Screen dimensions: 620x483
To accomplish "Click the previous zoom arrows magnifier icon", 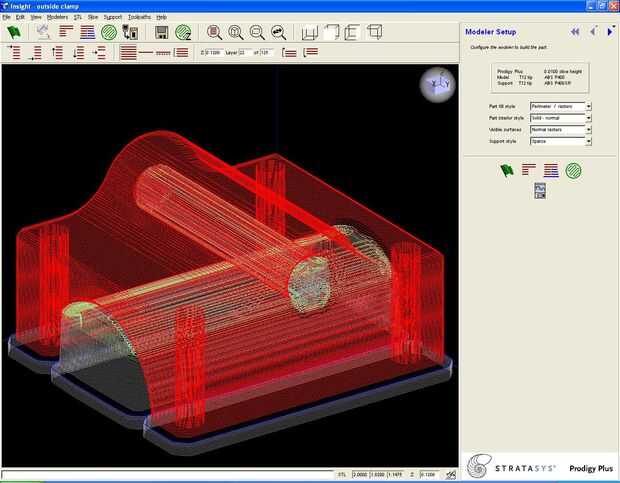I will (x=278, y=32).
